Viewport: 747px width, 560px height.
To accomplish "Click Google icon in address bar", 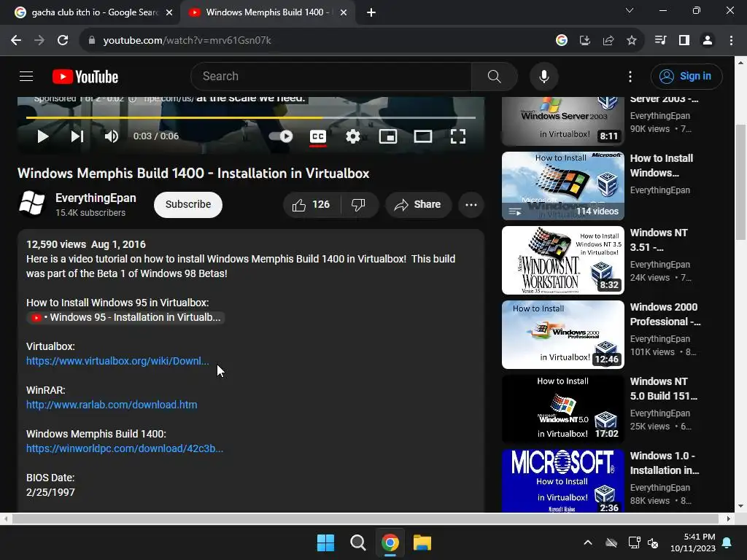I will click(561, 41).
